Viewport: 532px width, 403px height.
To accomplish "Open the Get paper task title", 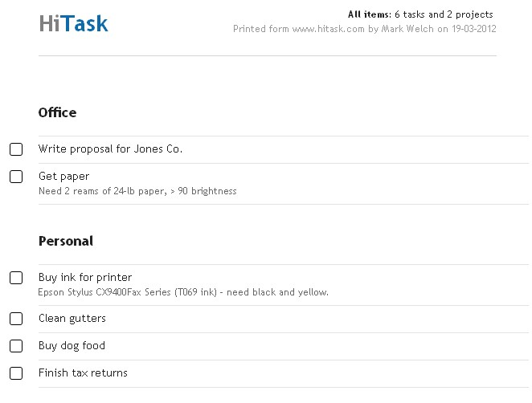I will click(63, 177).
